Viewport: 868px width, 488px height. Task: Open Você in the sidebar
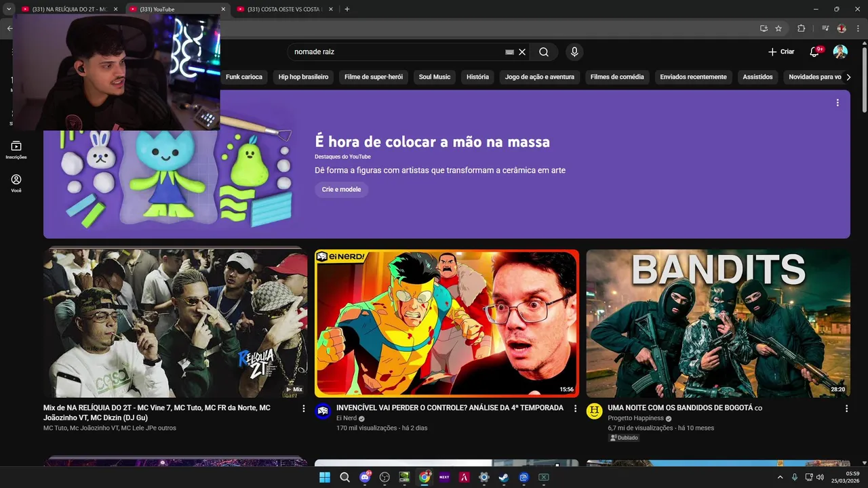tap(16, 183)
